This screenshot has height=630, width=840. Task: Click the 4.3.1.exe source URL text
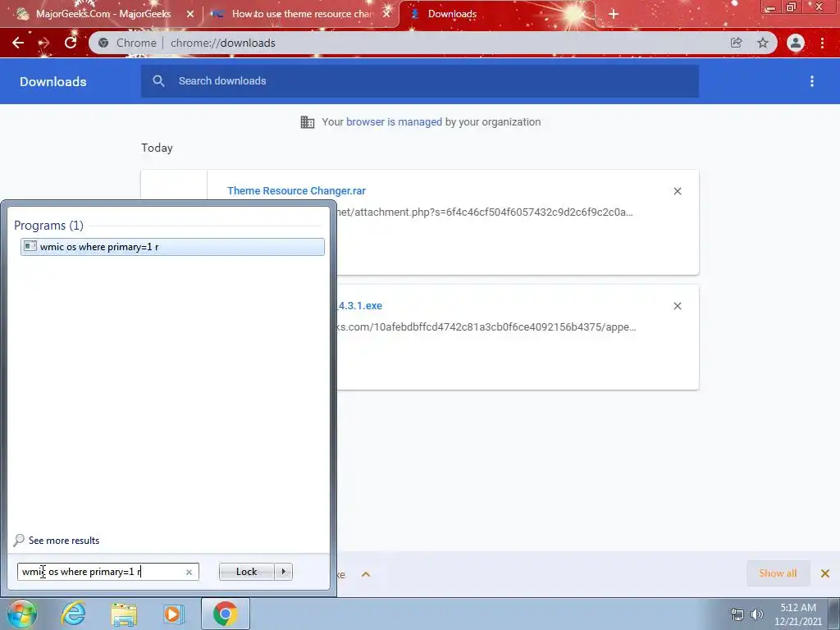point(486,326)
